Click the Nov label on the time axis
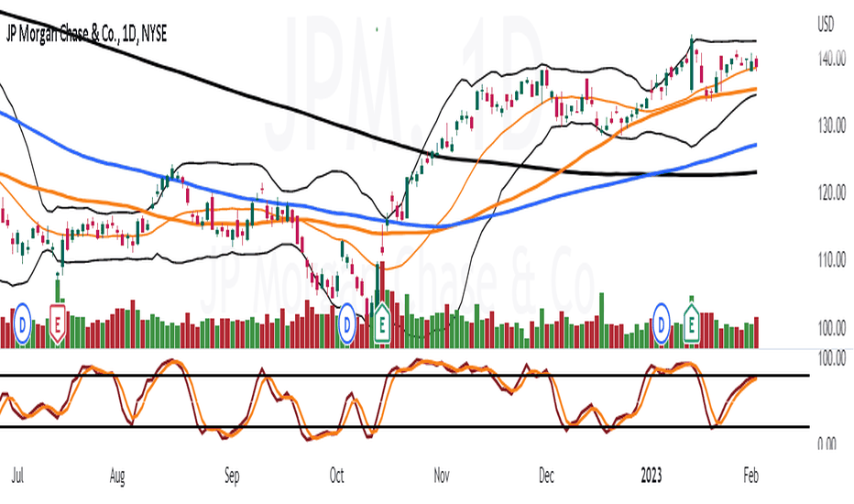The height and width of the screenshot is (504, 854). click(441, 476)
